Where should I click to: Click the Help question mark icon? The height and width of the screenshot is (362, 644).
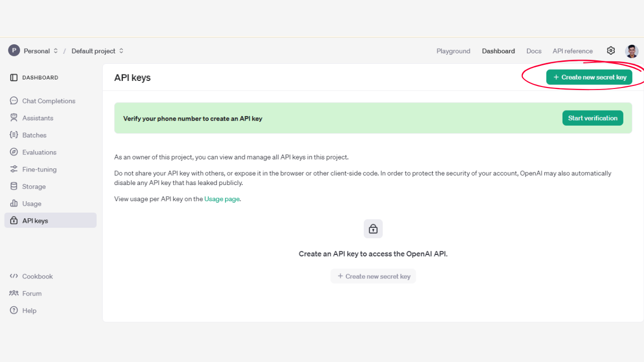[x=14, y=310]
